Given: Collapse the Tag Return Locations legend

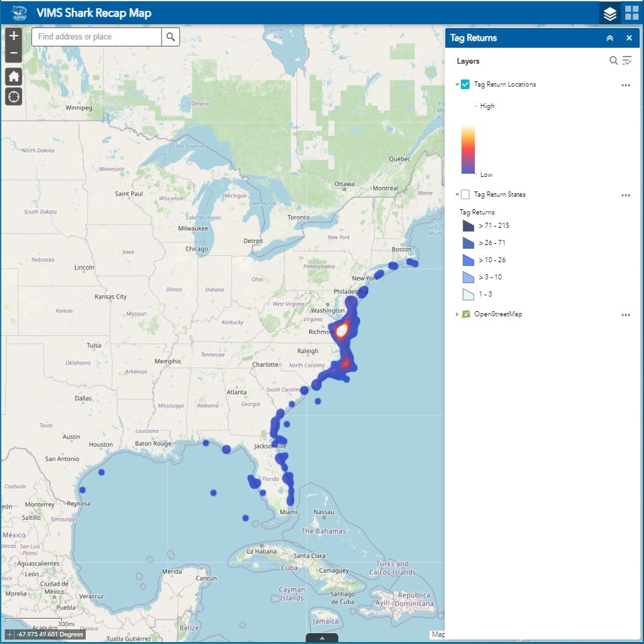Looking at the screenshot, I should coord(456,83).
